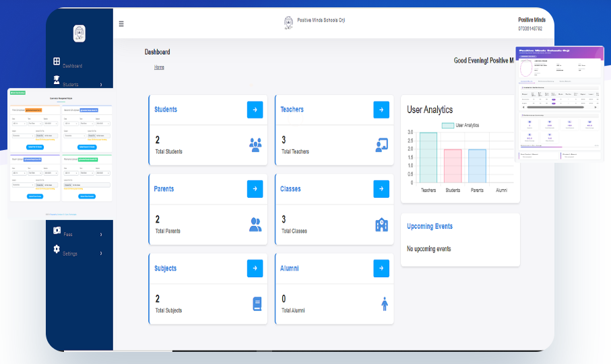Switch to first tab in student report overlay
Image resolution: width=611 pixels, height=364 pixels.
527,81
